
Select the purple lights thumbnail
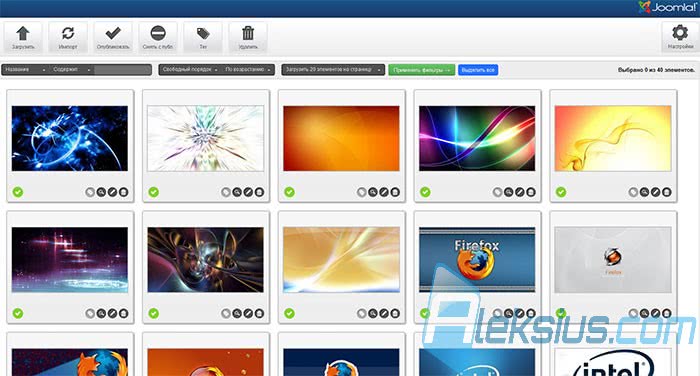70,260
